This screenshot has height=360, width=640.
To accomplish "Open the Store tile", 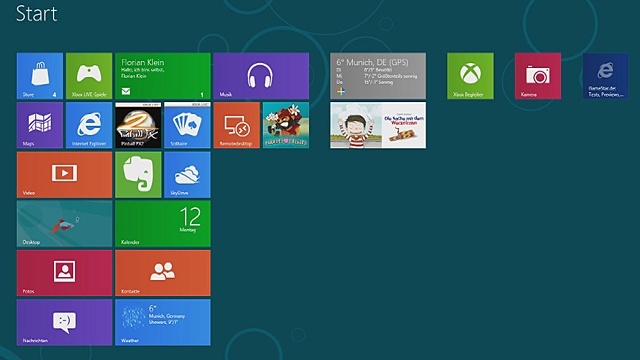I will (40, 76).
